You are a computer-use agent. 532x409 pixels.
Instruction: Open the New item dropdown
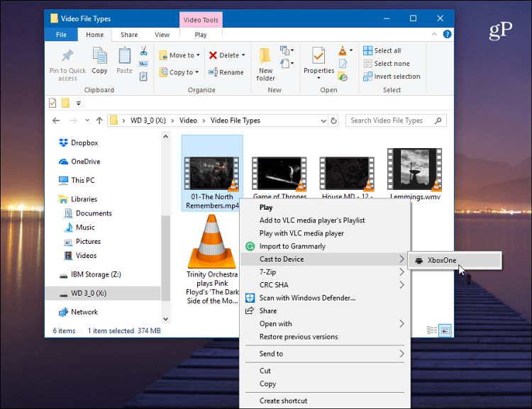pyautogui.click(x=287, y=50)
